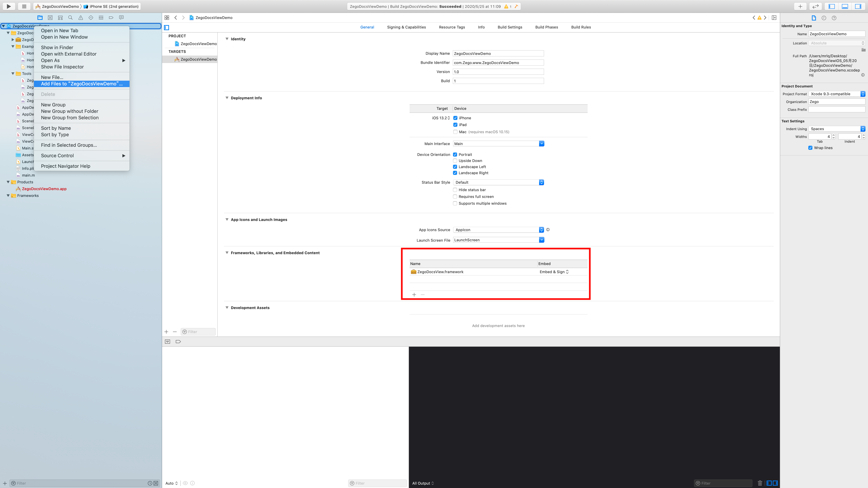Viewport: 868px width, 488px height.
Task: Clear the console with the trash icon
Action: point(760,483)
